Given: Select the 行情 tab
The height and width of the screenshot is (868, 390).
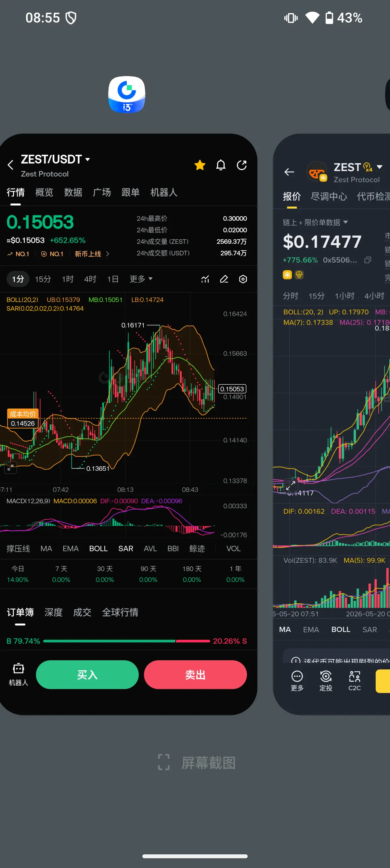Looking at the screenshot, I should click(x=16, y=192).
